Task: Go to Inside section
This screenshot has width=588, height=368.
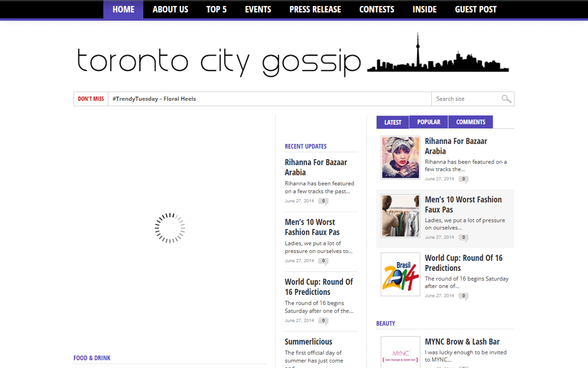Action: point(425,9)
